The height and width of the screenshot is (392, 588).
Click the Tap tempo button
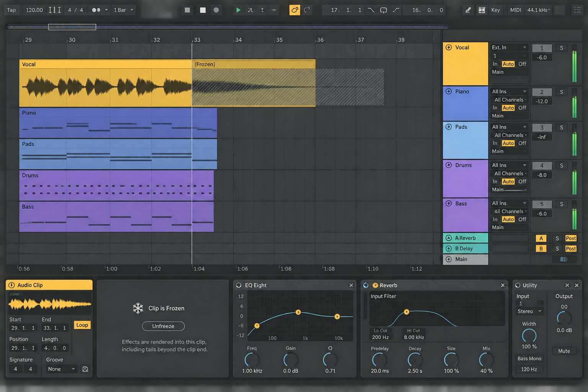pyautogui.click(x=11, y=10)
